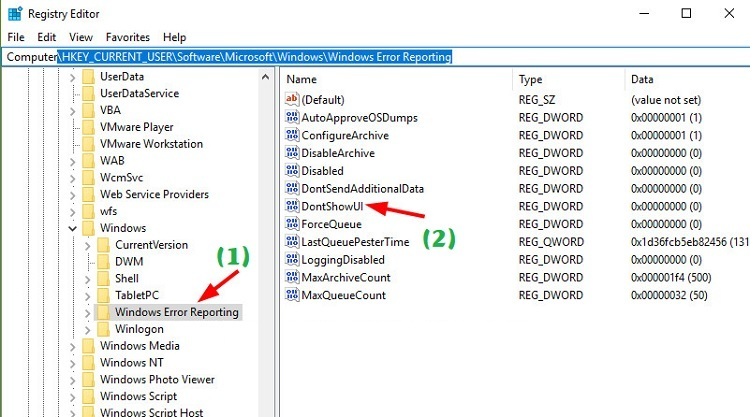Click the UserData folder icon

pyautogui.click(x=88, y=77)
